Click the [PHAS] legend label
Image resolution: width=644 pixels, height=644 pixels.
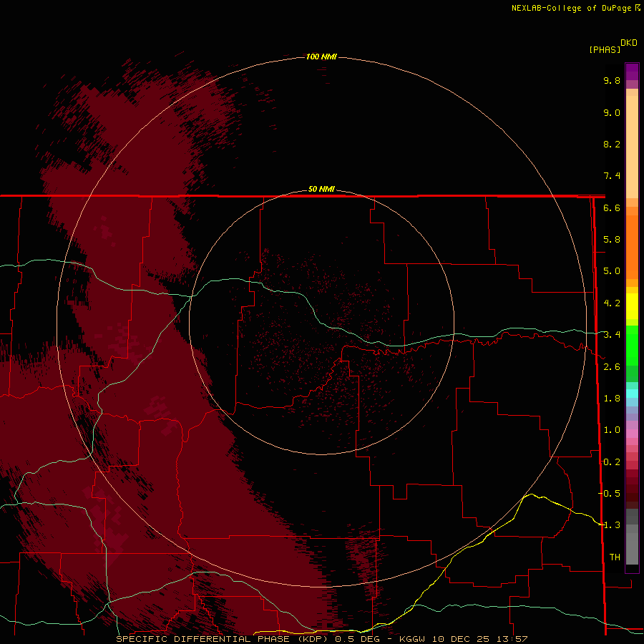point(605,49)
